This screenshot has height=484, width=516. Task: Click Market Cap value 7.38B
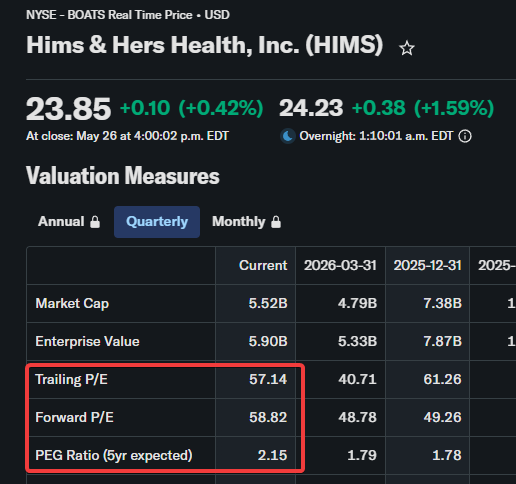point(443,304)
